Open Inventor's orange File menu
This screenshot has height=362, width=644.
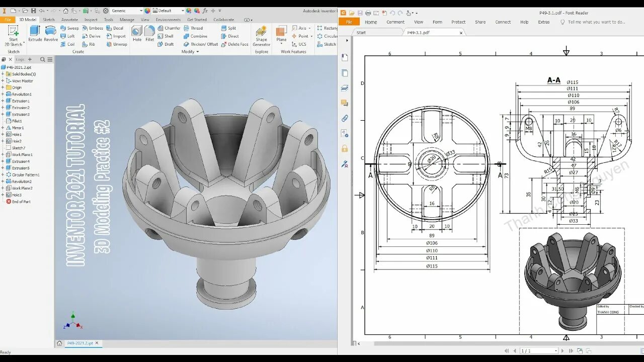click(x=8, y=20)
